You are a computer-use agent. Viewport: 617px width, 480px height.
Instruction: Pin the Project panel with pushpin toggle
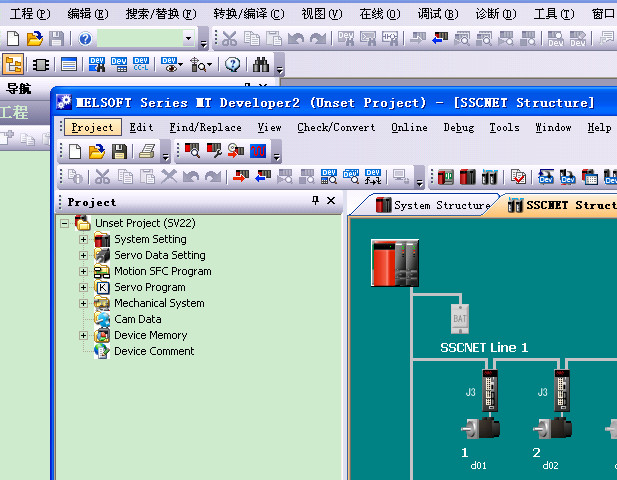point(316,201)
